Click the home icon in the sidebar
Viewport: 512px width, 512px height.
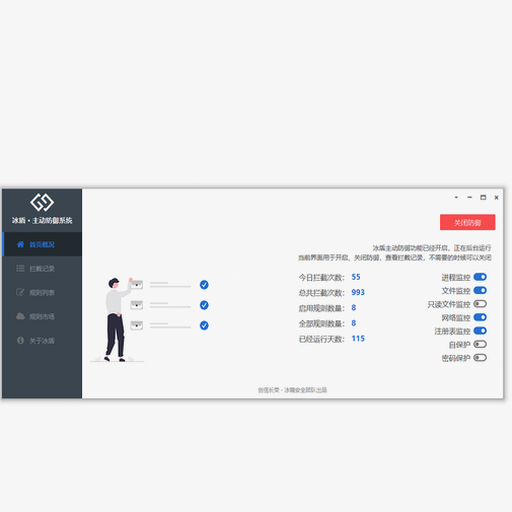coord(20,244)
